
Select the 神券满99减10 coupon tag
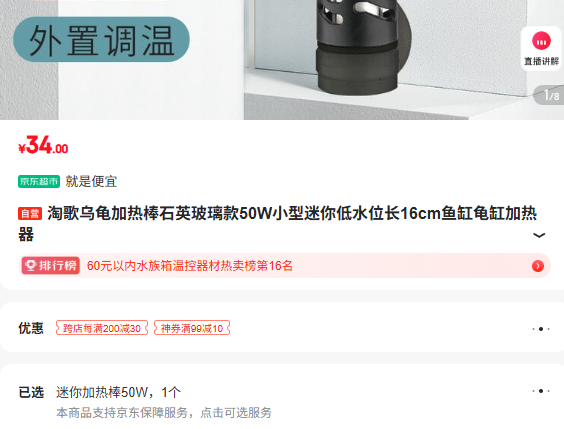pyautogui.click(x=192, y=328)
